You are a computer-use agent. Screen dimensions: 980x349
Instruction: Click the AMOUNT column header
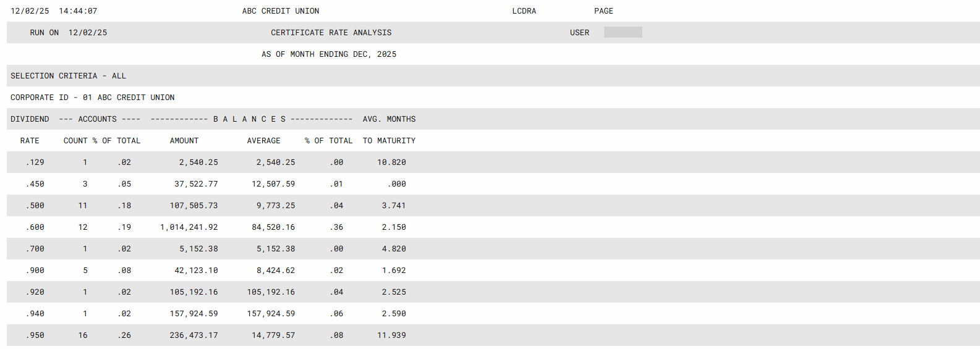[184, 141]
